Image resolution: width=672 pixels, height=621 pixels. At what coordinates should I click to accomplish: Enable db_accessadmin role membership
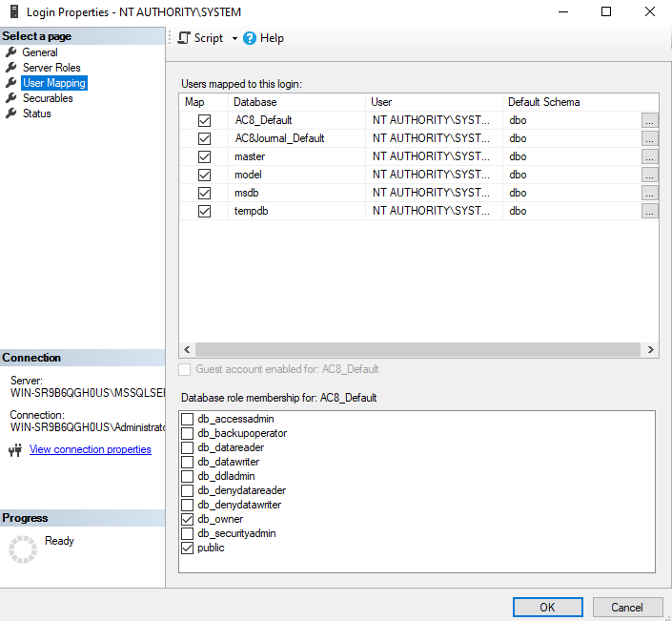[187, 419]
